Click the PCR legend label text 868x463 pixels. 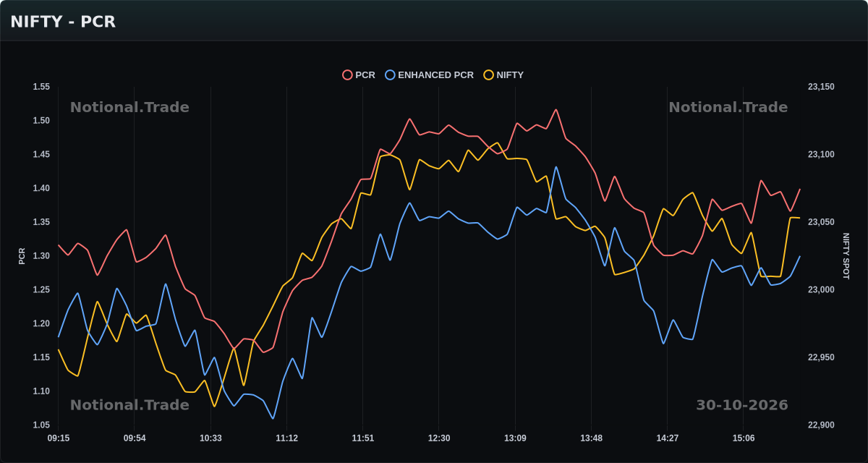[365, 75]
